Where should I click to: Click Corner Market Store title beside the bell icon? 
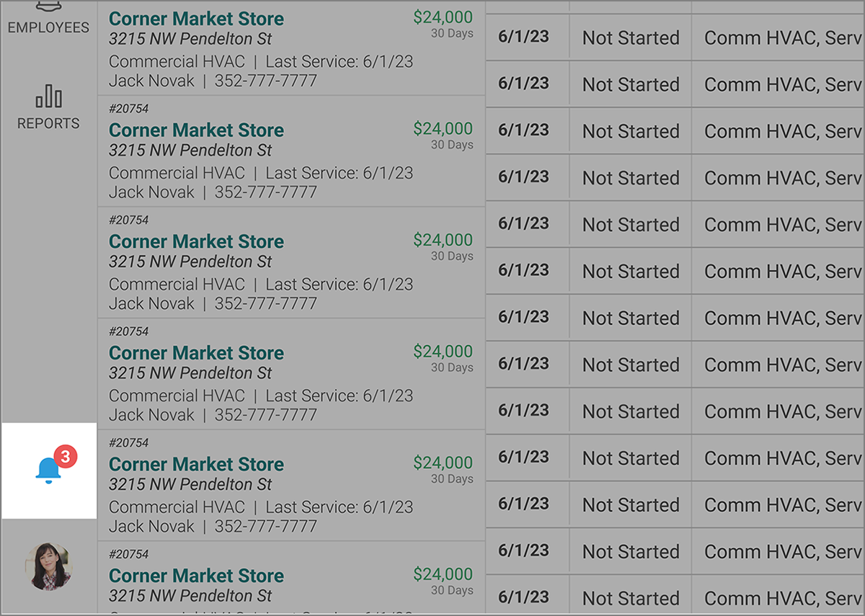[196, 464]
